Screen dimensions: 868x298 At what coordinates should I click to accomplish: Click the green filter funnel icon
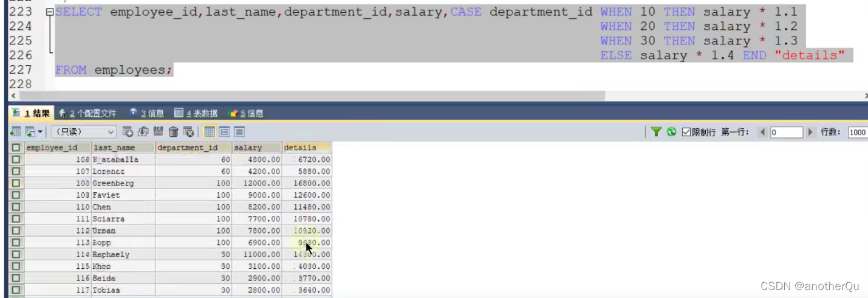point(656,131)
